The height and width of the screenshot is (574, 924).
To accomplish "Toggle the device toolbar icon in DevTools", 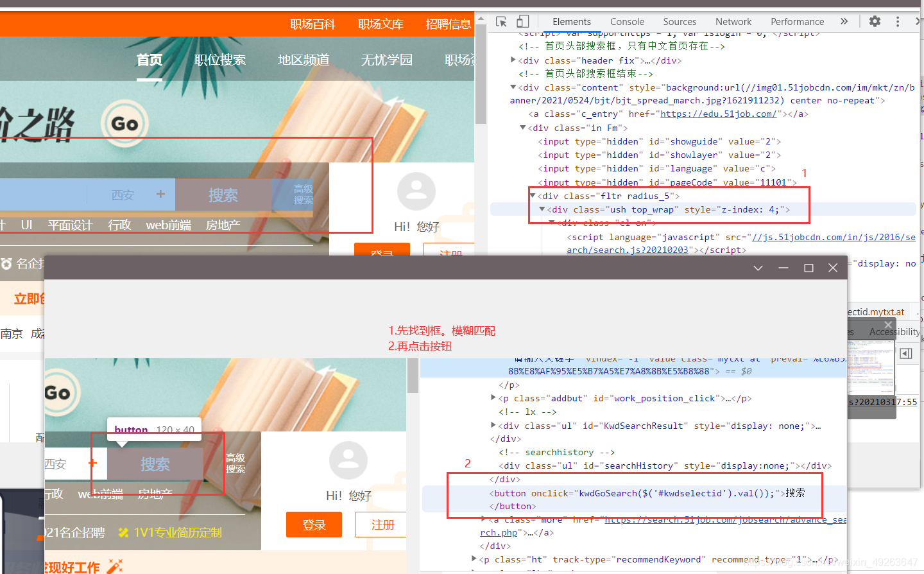I will (523, 21).
